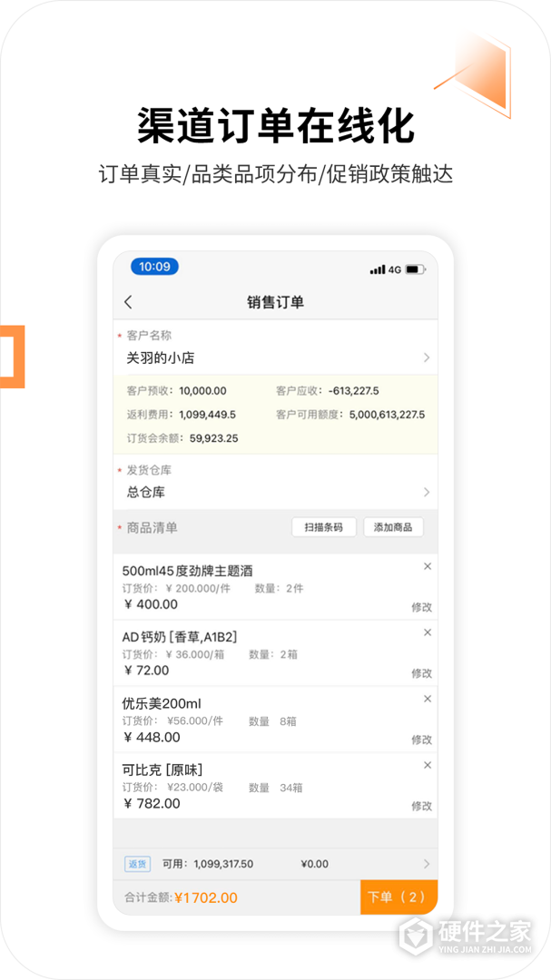Viewport: 551px width, 980px height.
Task: Tap the signal strength icon
Action: pos(378,269)
